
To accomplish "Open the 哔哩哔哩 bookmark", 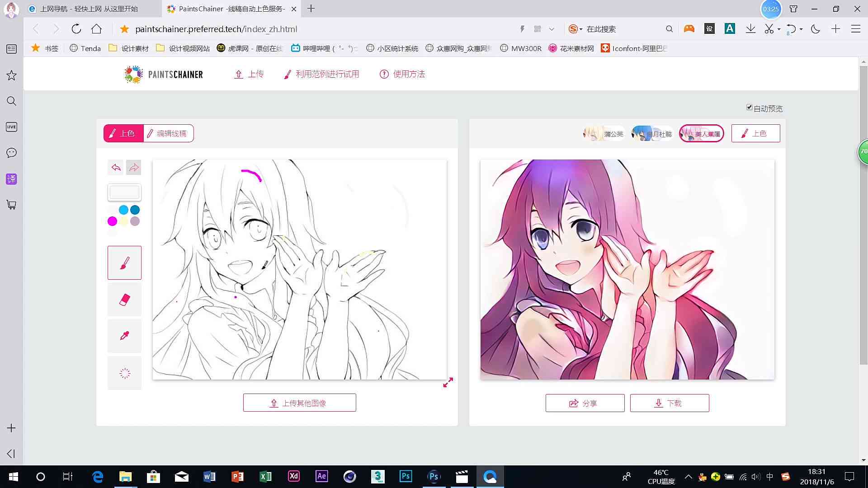I will (324, 48).
